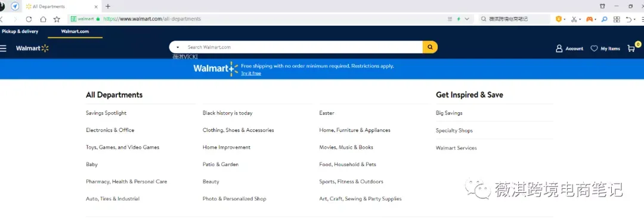This screenshot has height=218, width=644.
Task: Open Art, Craft, Sewing & Party Supplies
Action: pyautogui.click(x=360, y=199)
